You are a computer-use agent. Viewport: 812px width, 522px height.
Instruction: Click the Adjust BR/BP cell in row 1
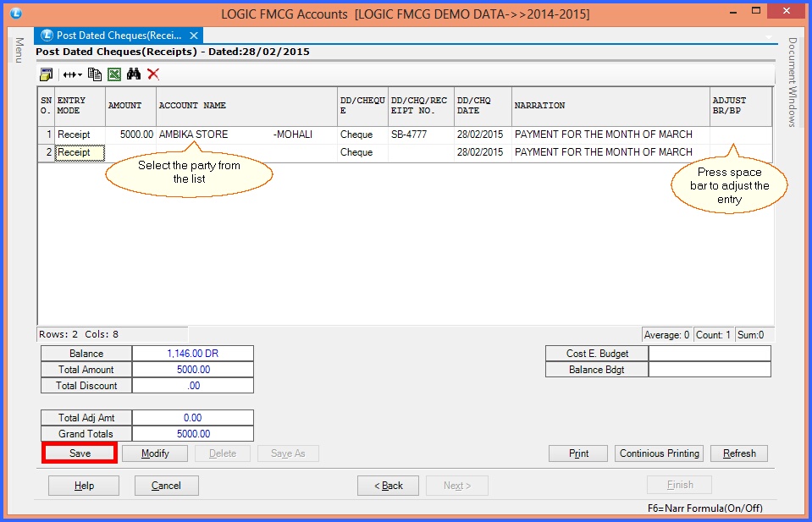tap(741, 135)
